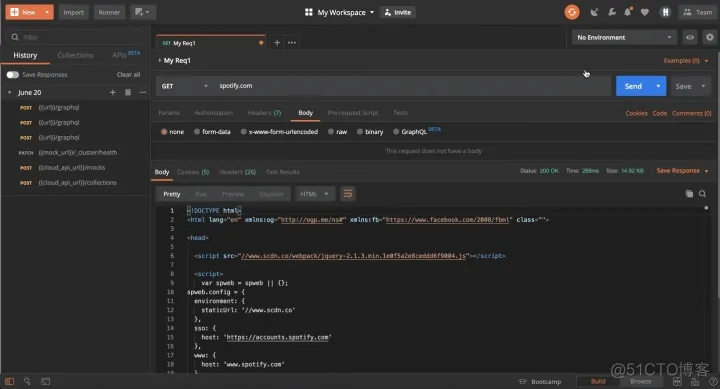Viewport: 720px width, 389px height.
Task: Open the Cookies link beside Code
Action: click(x=636, y=113)
